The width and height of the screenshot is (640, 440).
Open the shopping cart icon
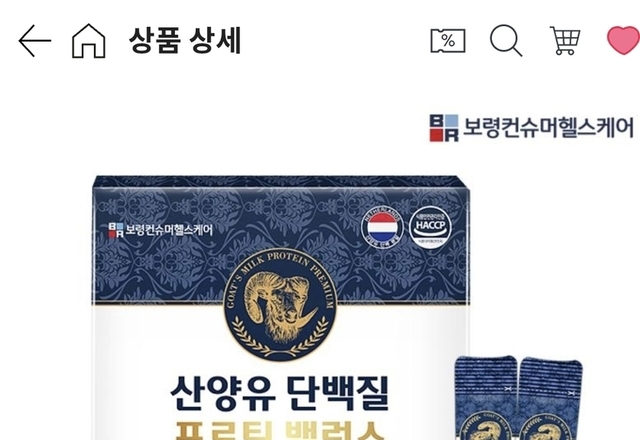point(565,40)
